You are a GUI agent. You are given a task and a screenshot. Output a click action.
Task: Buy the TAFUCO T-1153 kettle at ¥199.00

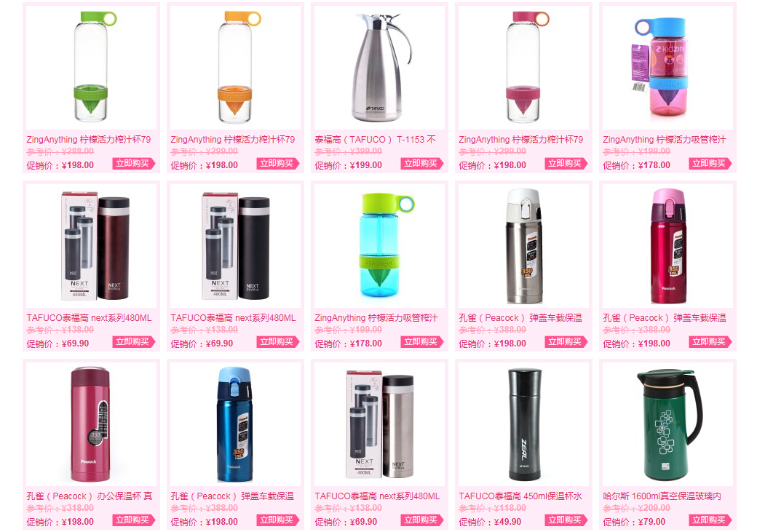(422, 164)
